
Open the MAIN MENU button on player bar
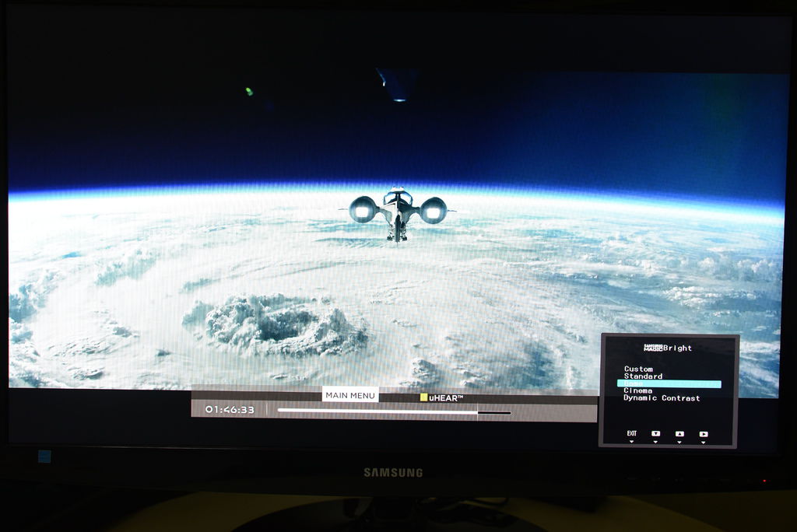coord(350,395)
